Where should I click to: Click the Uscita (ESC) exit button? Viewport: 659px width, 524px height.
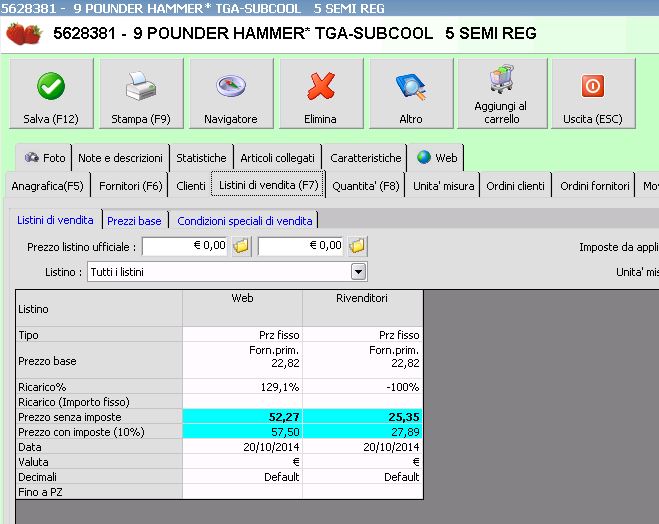[x=593, y=93]
